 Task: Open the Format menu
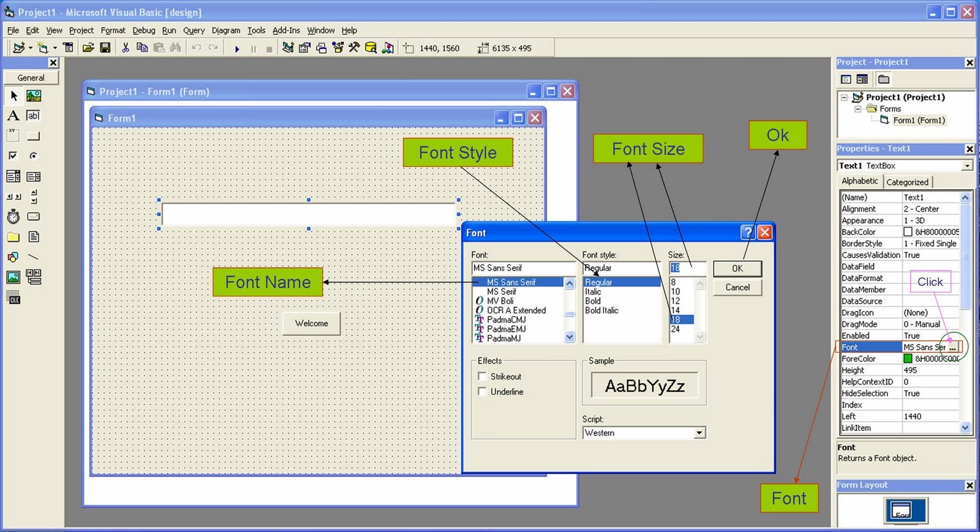(113, 30)
